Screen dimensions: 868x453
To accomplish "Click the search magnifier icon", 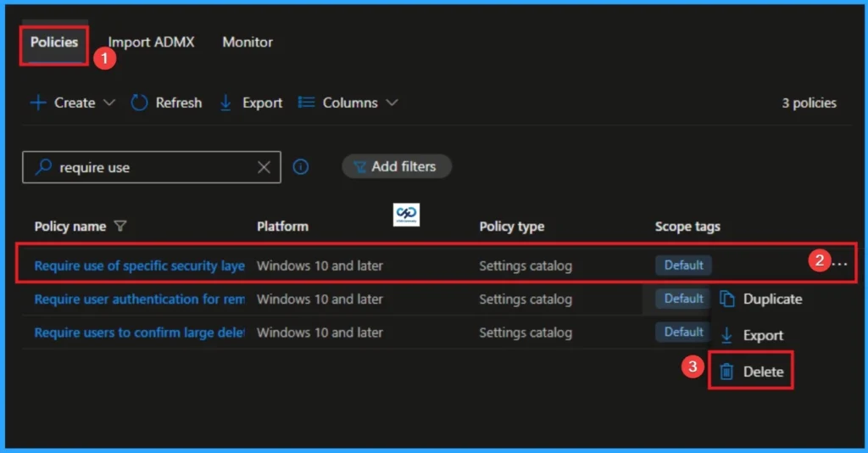I will (x=42, y=166).
